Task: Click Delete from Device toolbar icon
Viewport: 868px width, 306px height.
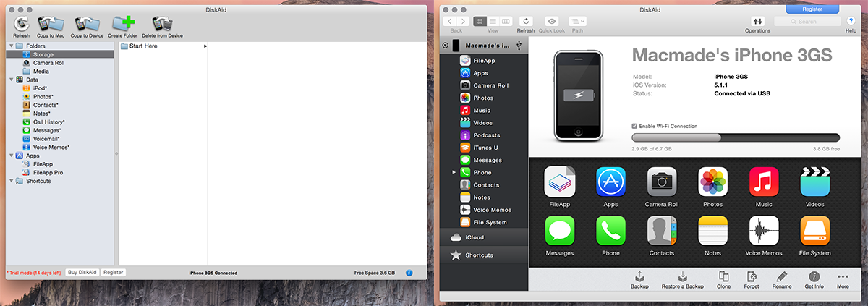Action: point(162,24)
